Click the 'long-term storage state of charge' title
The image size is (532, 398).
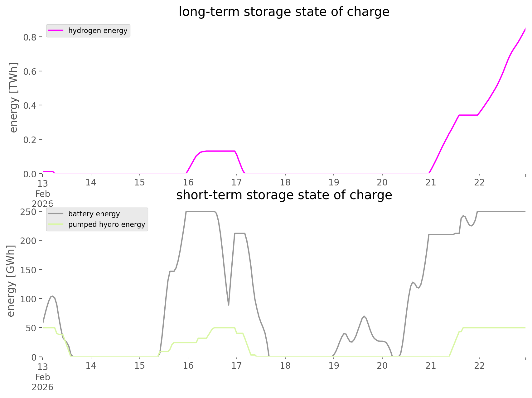284,12
